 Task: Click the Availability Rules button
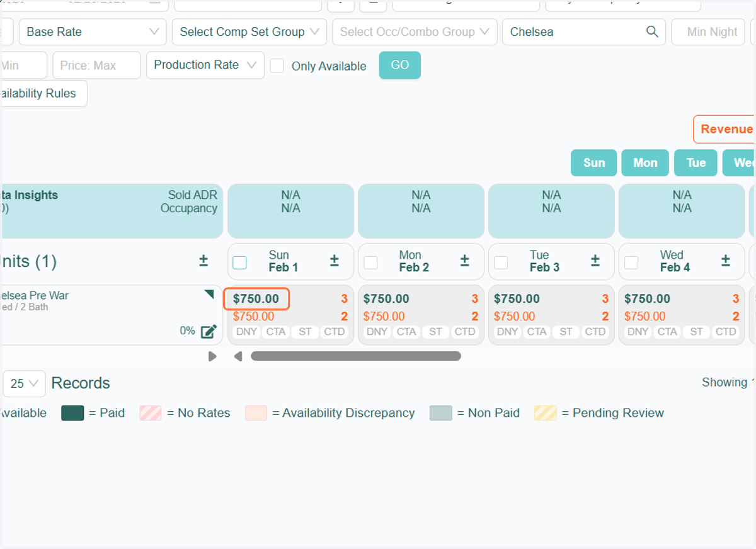pos(43,93)
